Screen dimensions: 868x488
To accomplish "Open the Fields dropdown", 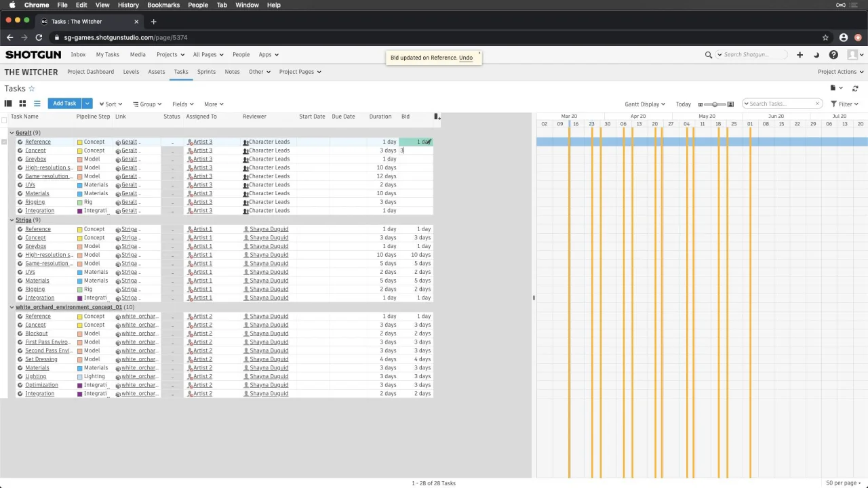I will click(183, 104).
